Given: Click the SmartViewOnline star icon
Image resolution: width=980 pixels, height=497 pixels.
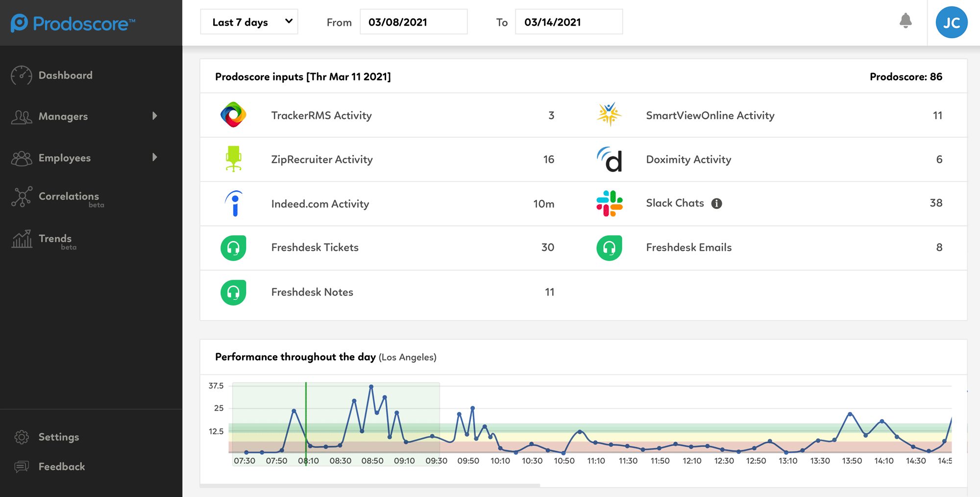Looking at the screenshot, I should tap(609, 114).
